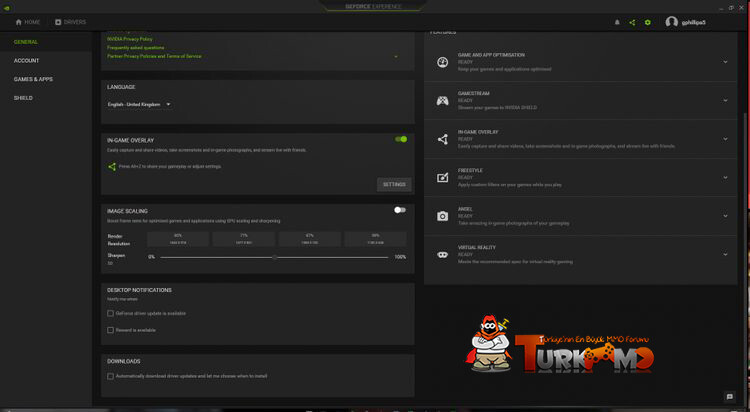Switch to the Drivers tab
The image size is (750, 412).
click(71, 22)
